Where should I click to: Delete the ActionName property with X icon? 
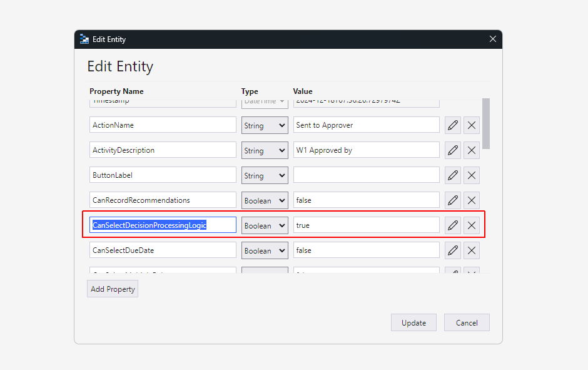472,125
